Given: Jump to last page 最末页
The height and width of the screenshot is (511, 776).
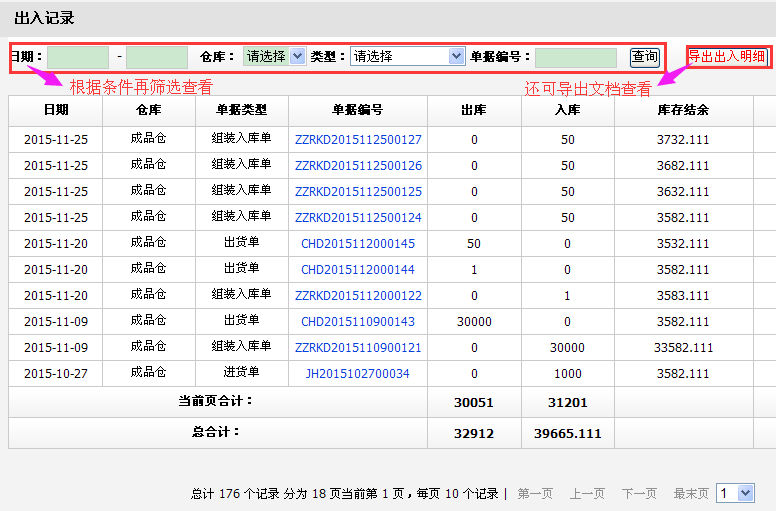Looking at the screenshot, I should point(691,494).
